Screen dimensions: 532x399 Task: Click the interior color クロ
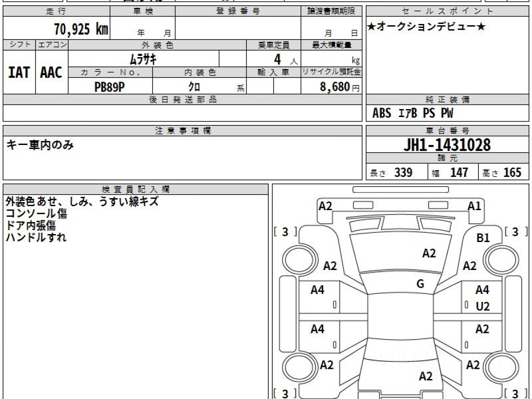tap(194, 87)
